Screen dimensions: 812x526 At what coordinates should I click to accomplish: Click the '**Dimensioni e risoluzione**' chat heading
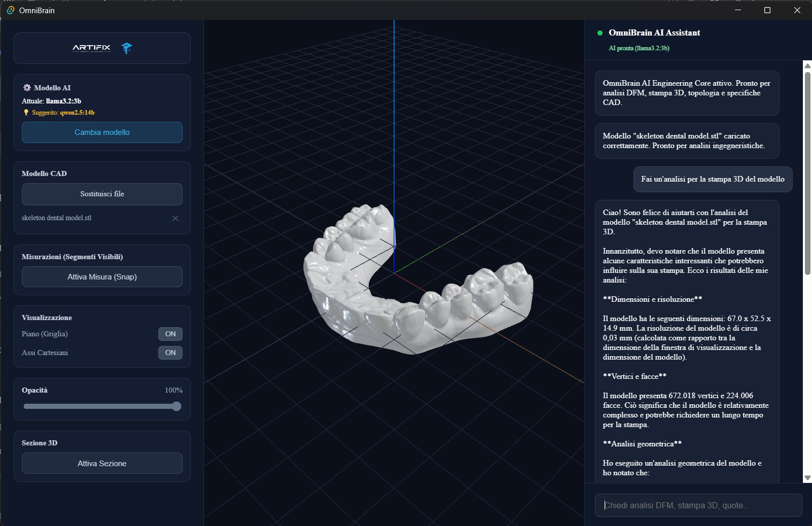pos(652,299)
